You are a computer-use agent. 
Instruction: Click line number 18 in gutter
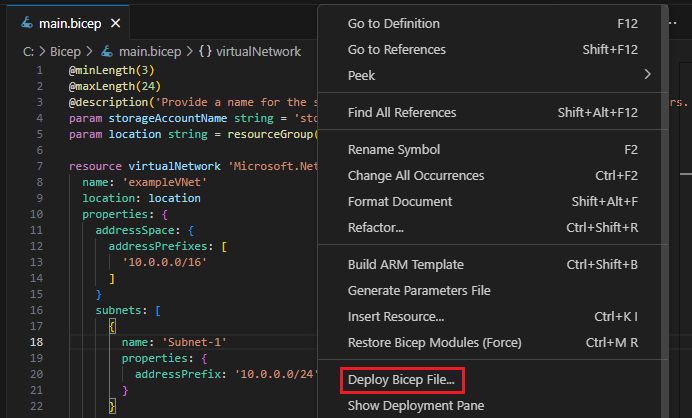[37, 342]
